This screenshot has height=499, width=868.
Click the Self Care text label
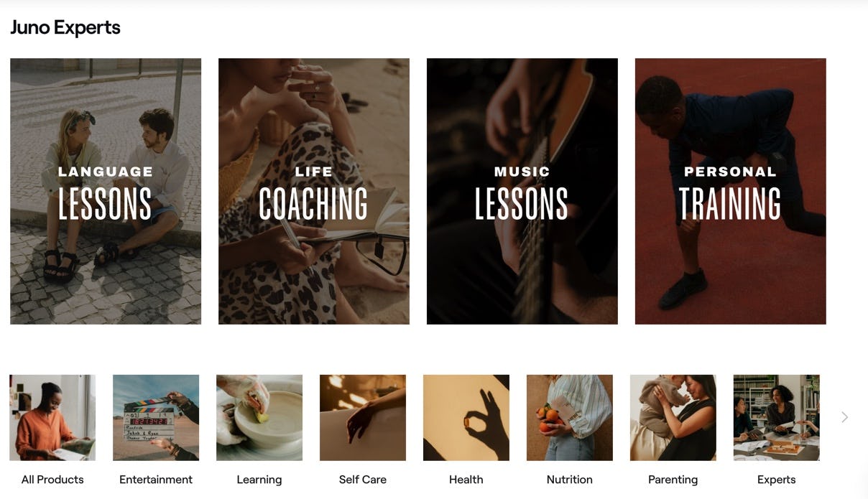click(363, 480)
